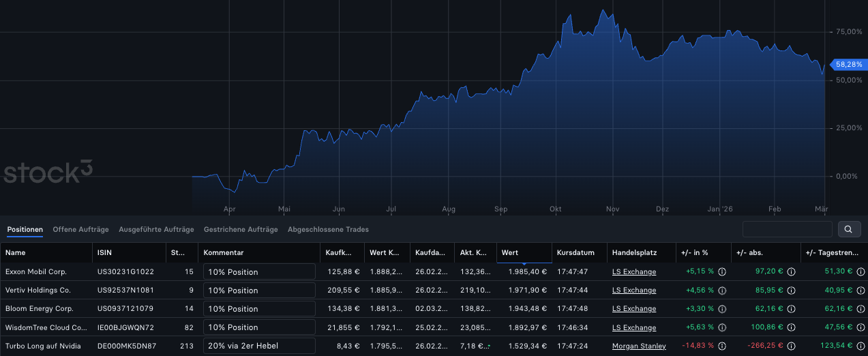Click the 58,28% chart value marker
This screenshot has height=356, width=868.
pos(848,63)
